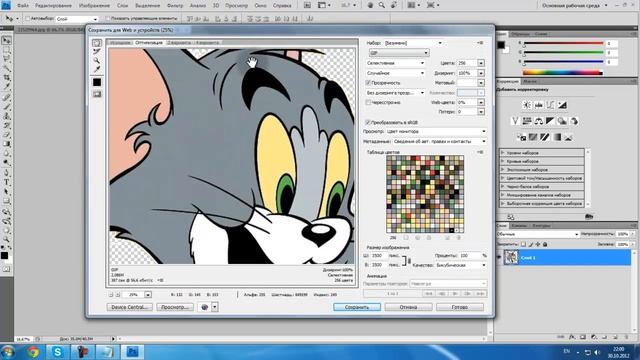Viewport: 640px width, 360px height.
Task: Click the image height input field
Action: pos(378,265)
